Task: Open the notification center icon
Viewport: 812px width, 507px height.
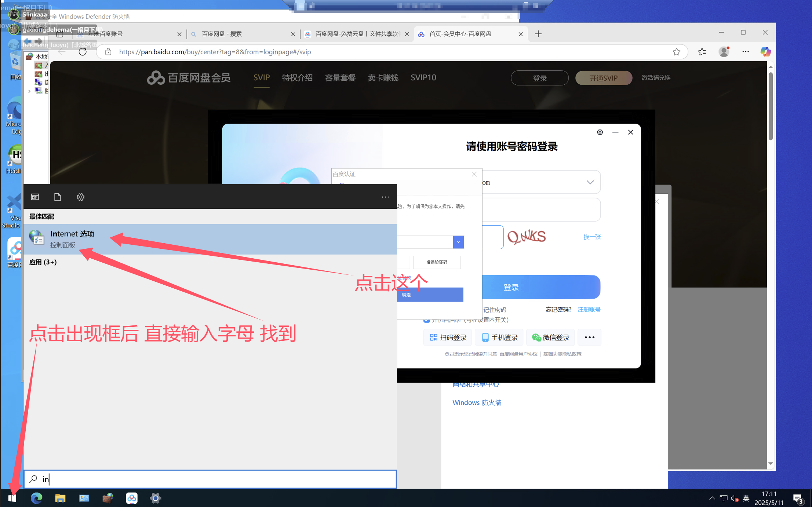Action: tap(798, 499)
